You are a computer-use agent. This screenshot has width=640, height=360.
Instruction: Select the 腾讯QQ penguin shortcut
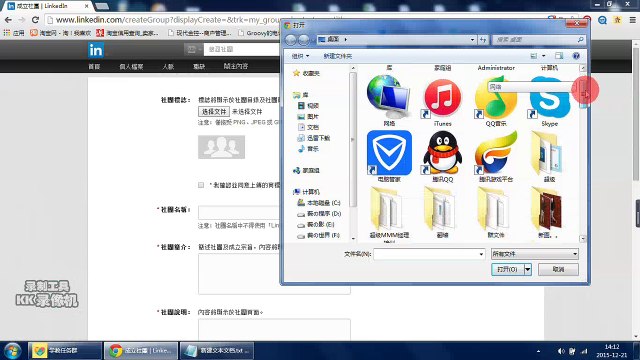pyautogui.click(x=442, y=153)
